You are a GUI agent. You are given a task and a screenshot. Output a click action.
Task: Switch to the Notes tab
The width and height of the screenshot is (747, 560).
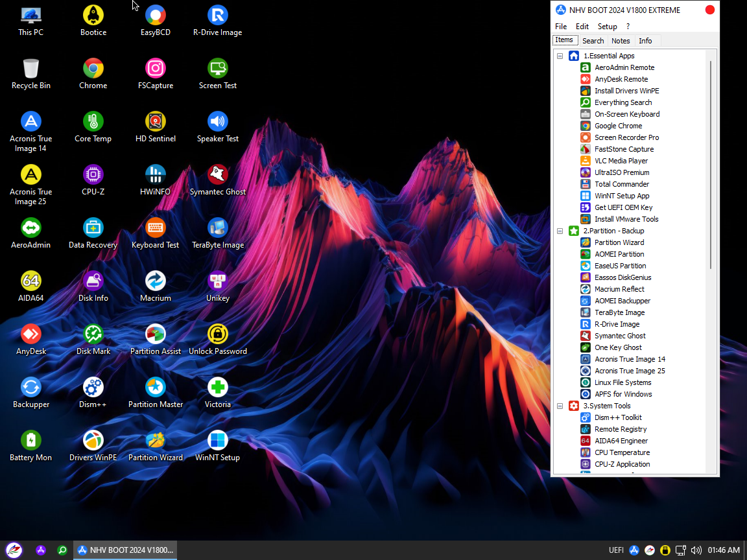621,41
